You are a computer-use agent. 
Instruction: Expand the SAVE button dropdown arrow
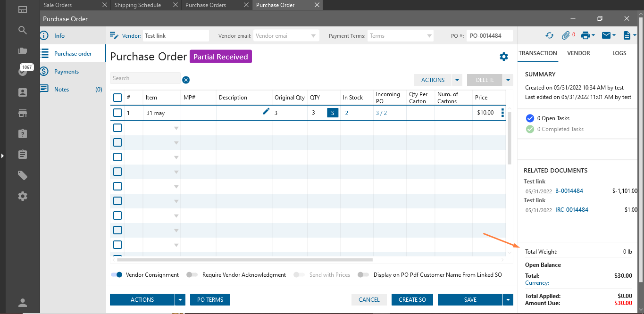[x=508, y=299]
